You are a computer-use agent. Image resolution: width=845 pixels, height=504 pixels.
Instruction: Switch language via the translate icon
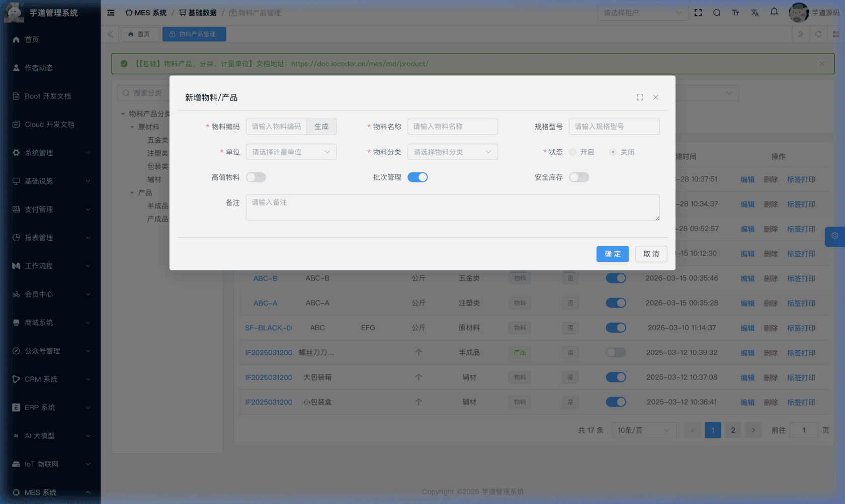[754, 13]
